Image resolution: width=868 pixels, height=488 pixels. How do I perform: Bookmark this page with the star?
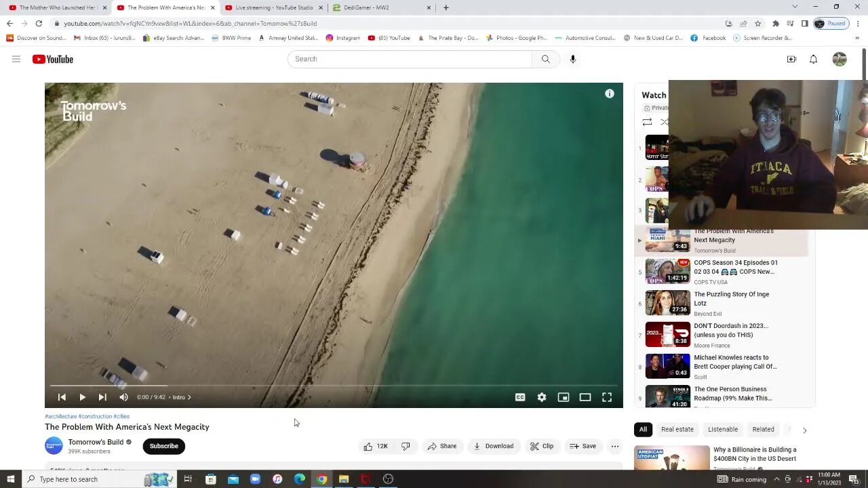coord(758,23)
